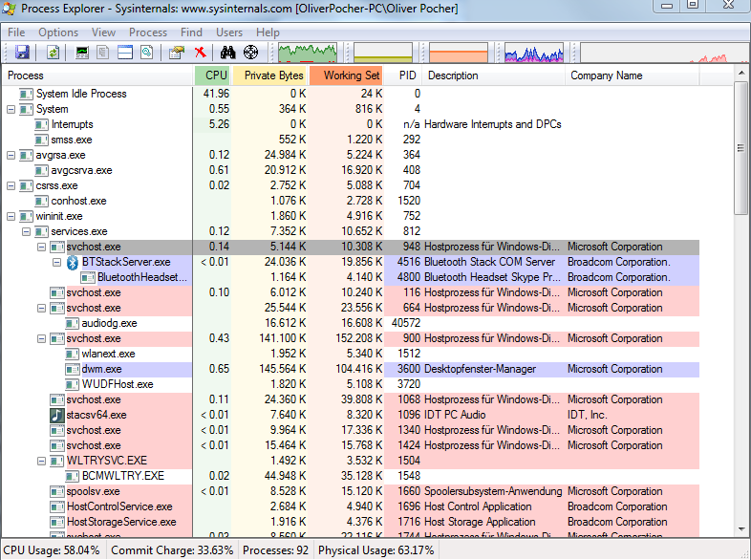Open the Help menu
The image size is (751, 560).
click(x=268, y=32)
